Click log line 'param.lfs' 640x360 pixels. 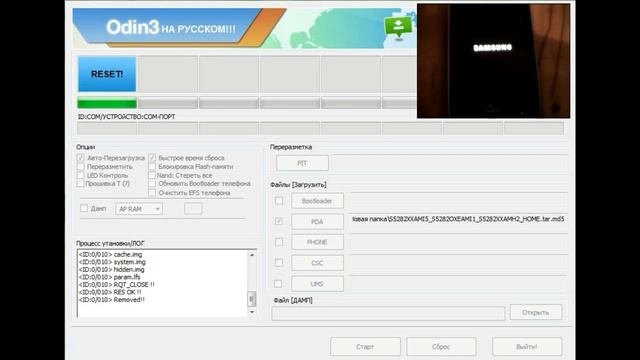[x=109, y=277]
